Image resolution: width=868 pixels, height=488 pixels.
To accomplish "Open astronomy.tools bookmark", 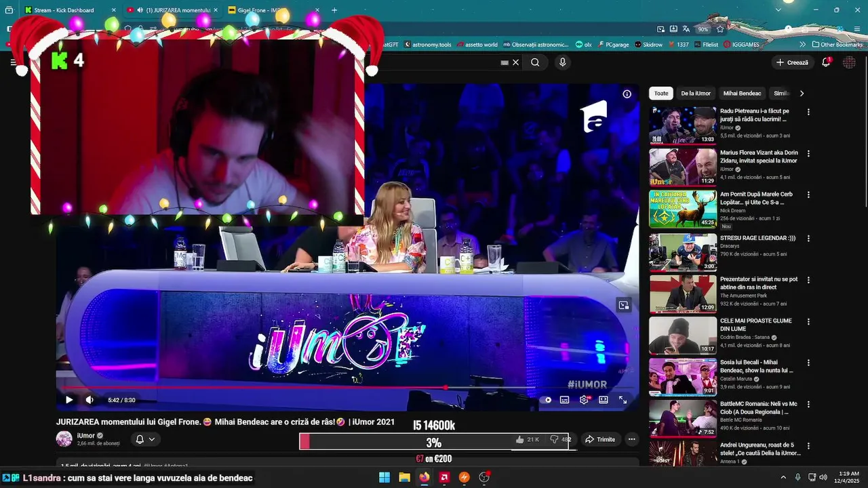I will [x=427, y=45].
